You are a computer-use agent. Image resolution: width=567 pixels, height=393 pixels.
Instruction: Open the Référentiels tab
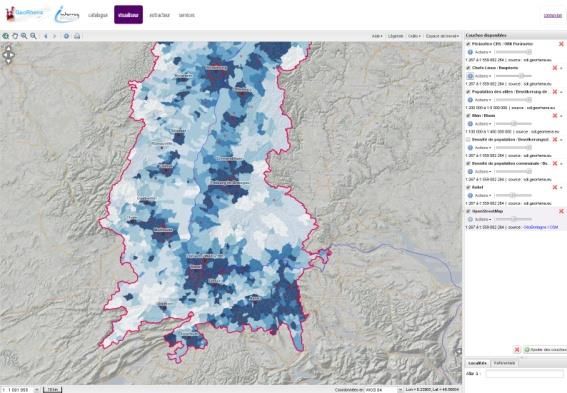504,363
